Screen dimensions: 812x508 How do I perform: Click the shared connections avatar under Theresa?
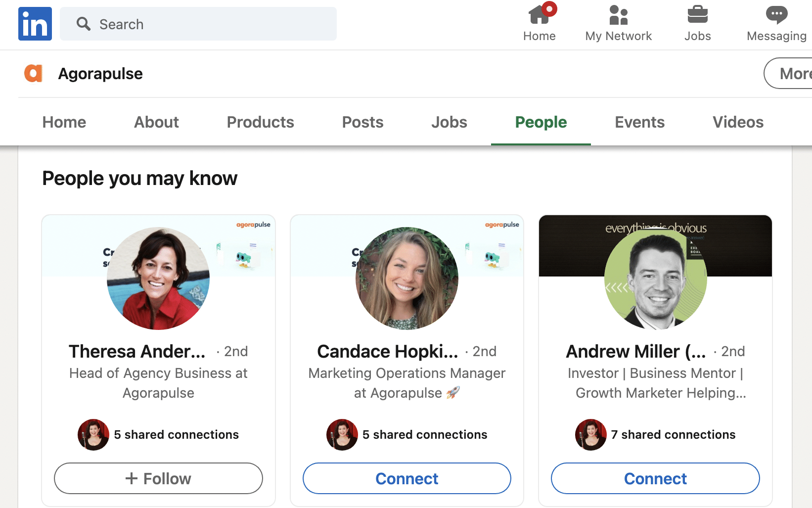pyautogui.click(x=93, y=435)
